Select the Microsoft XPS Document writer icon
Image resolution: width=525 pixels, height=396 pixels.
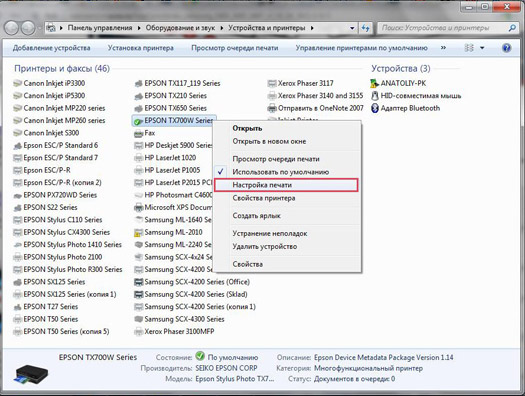[138, 208]
